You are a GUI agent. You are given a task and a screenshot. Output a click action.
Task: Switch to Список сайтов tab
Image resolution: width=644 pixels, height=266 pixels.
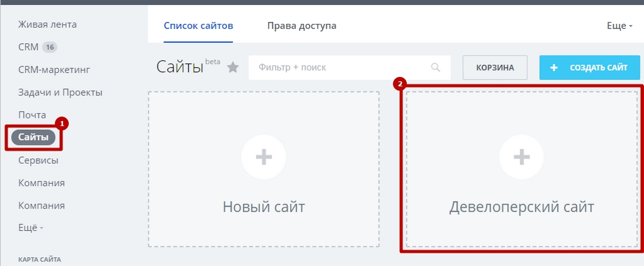tap(199, 26)
